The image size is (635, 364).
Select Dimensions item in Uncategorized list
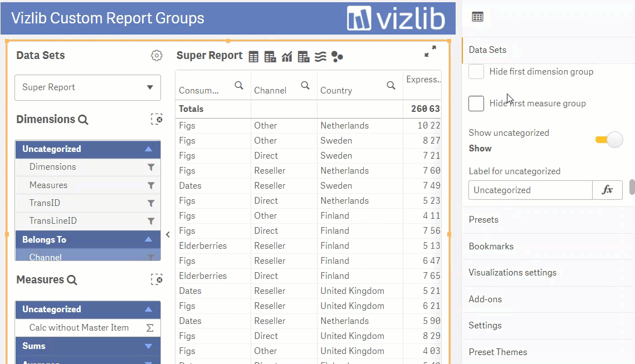pos(88,167)
